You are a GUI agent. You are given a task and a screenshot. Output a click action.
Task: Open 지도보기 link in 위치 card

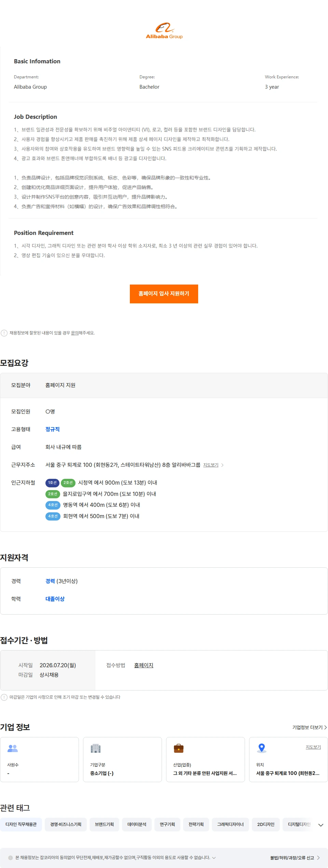[x=313, y=747]
